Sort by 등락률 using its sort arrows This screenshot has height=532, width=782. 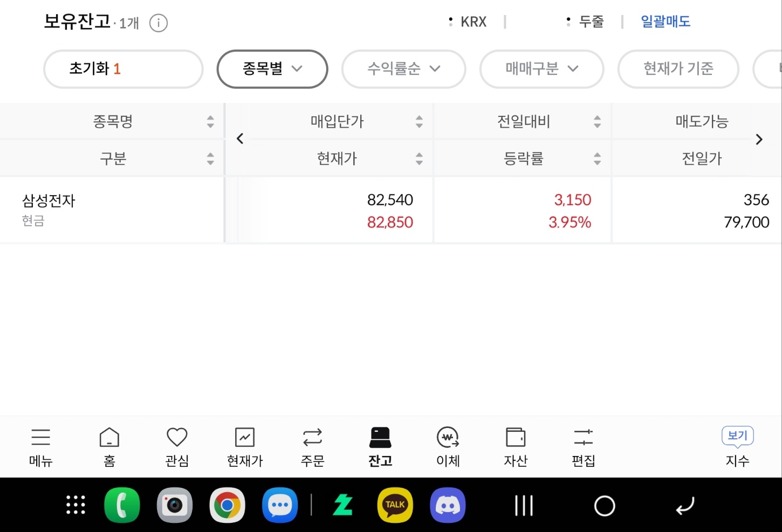(597, 158)
